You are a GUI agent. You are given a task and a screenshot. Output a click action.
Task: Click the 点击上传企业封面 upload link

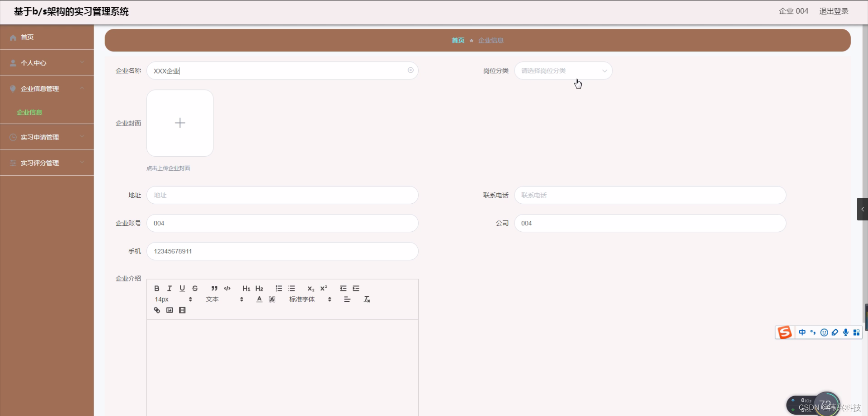(168, 168)
